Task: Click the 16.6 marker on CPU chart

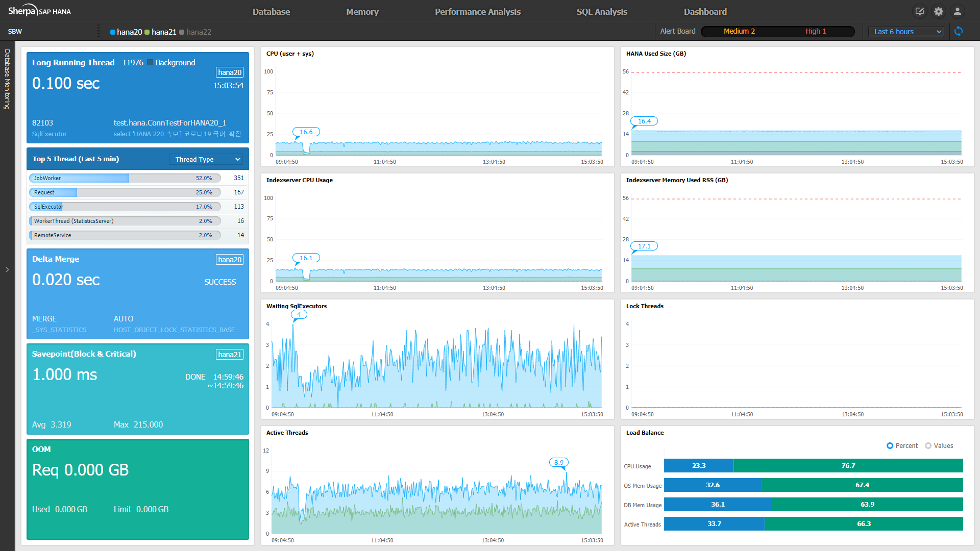Action: click(306, 132)
